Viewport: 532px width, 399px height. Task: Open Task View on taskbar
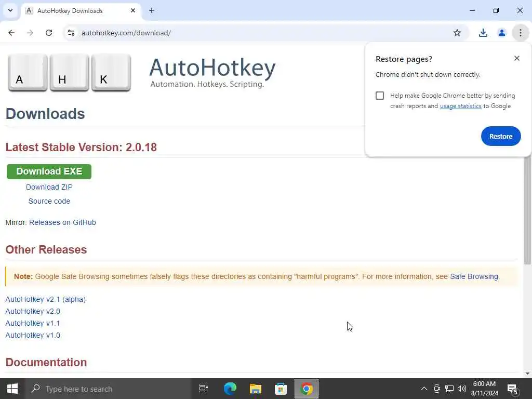[x=204, y=389]
